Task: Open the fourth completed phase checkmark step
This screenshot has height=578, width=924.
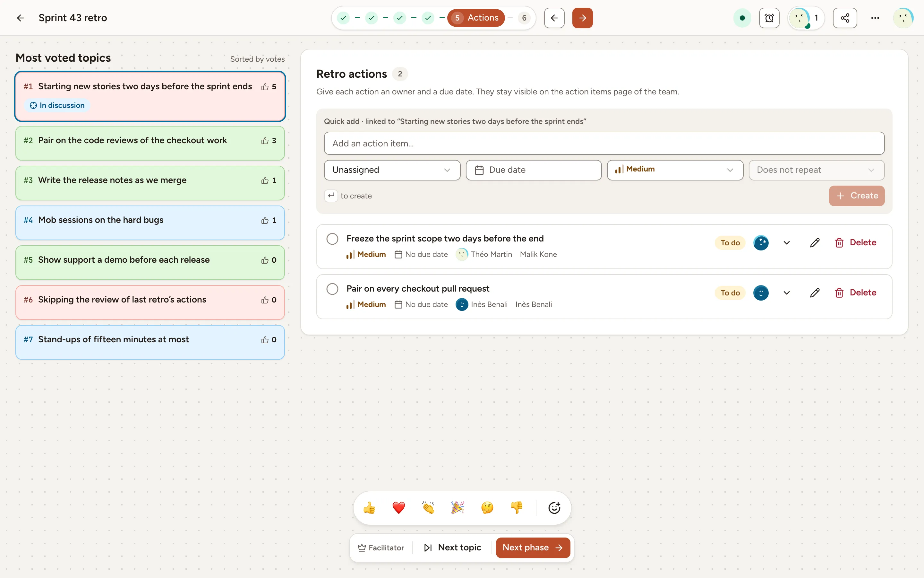Action: [428, 18]
